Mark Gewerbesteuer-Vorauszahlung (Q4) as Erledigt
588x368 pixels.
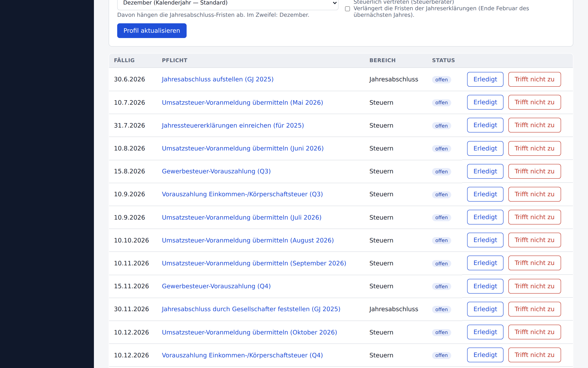tap(485, 286)
